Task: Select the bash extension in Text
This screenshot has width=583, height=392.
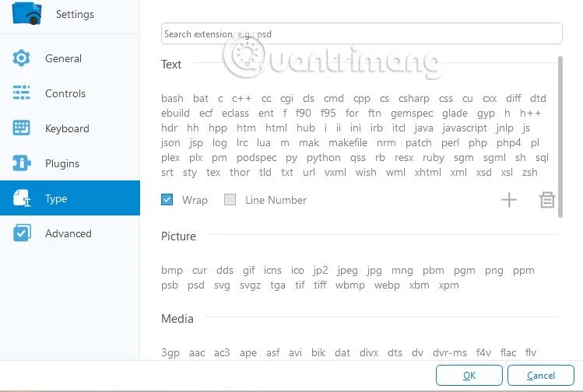Action: tap(172, 99)
